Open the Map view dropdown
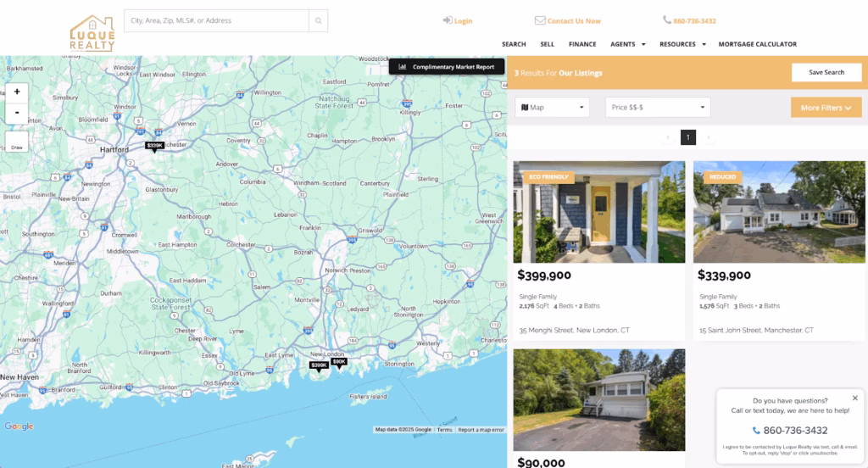Screen dimensions: 868x468 tap(552, 108)
